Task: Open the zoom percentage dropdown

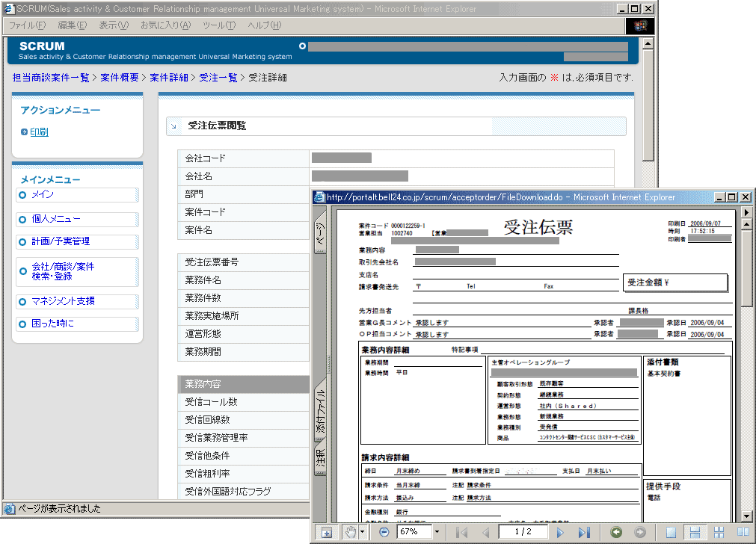Action: click(x=438, y=532)
